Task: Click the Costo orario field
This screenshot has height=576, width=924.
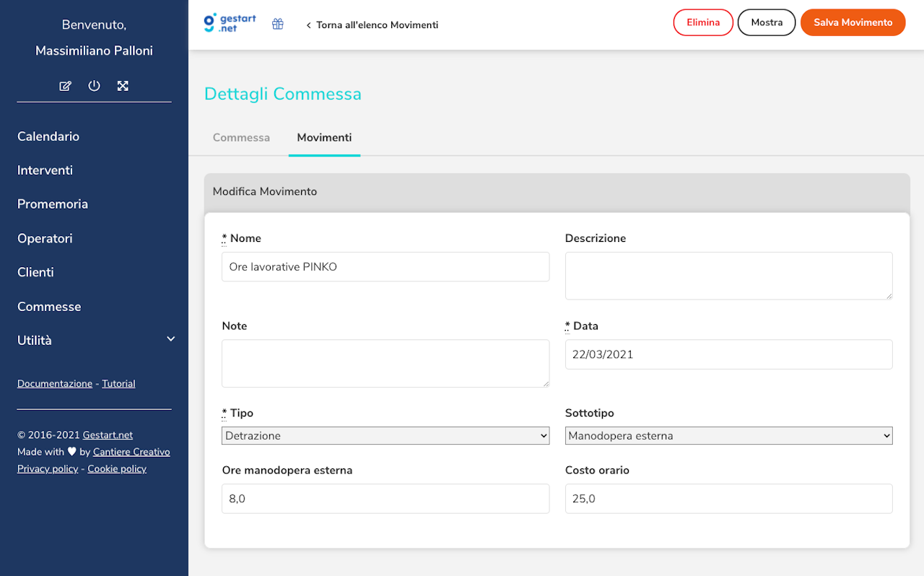Action: 728,499
